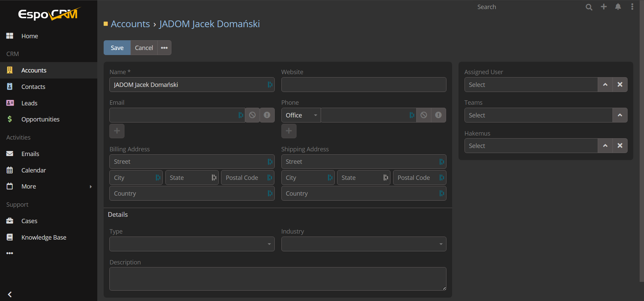Viewport: 644px width, 301px height.
Task: Collapse the left sidebar
Action: click(x=10, y=294)
